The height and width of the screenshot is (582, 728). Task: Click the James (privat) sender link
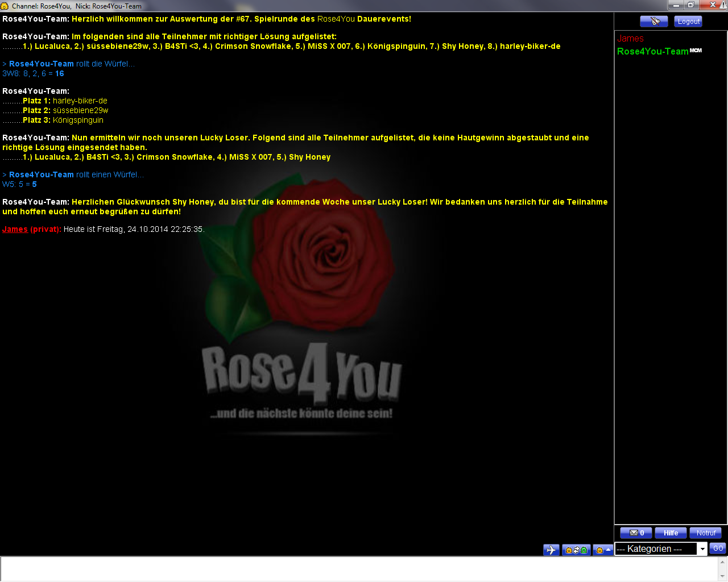pyautogui.click(x=15, y=229)
